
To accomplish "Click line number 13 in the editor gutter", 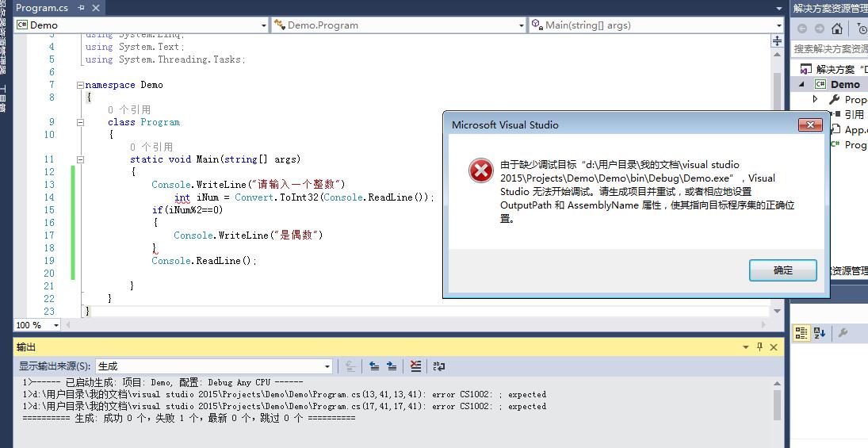I will (49, 185).
